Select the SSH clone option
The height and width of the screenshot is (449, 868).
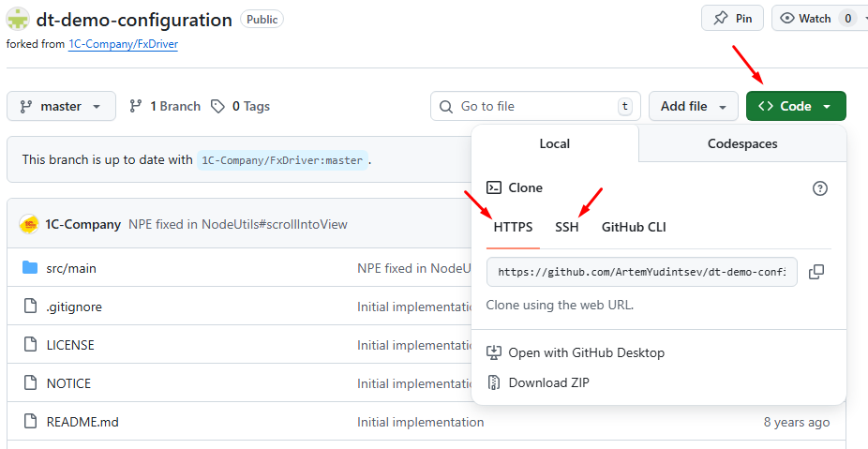tap(566, 227)
